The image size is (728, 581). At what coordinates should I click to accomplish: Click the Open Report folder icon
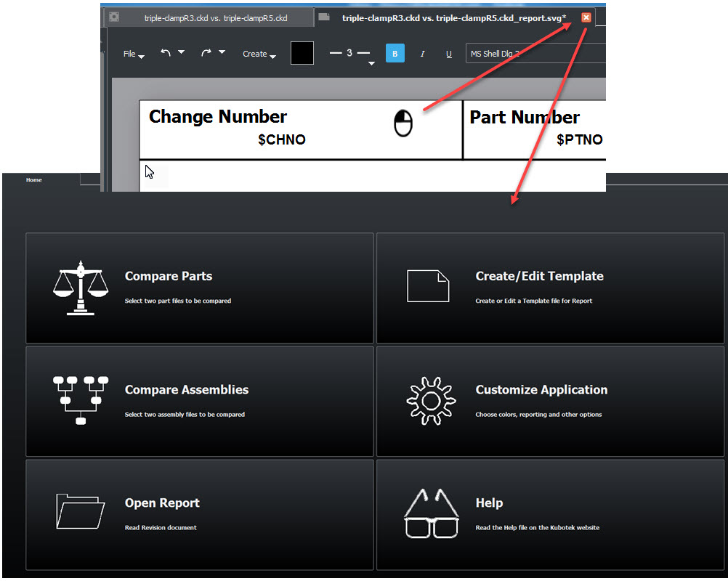pyautogui.click(x=81, y=511)
